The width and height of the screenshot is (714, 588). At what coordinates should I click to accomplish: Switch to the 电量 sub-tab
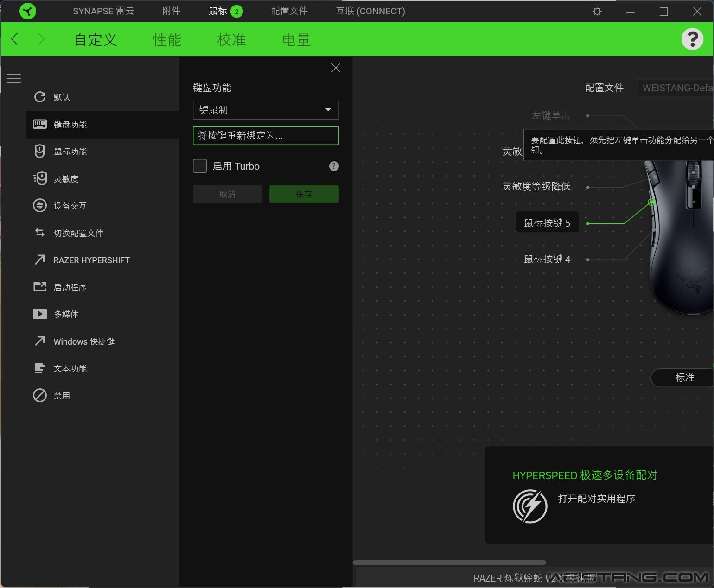click(x=296, y=40)
